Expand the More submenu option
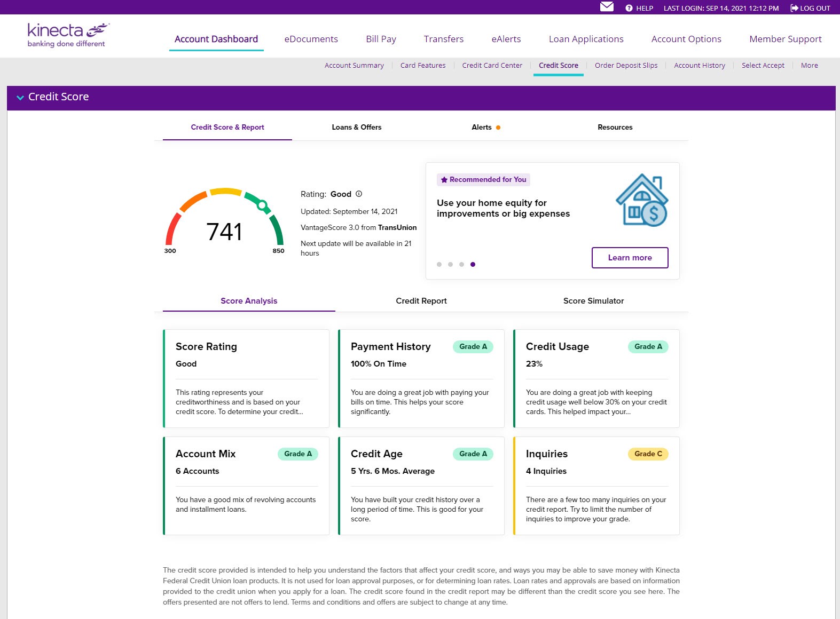Screen dimensions: 840x619 pos(809,66)
